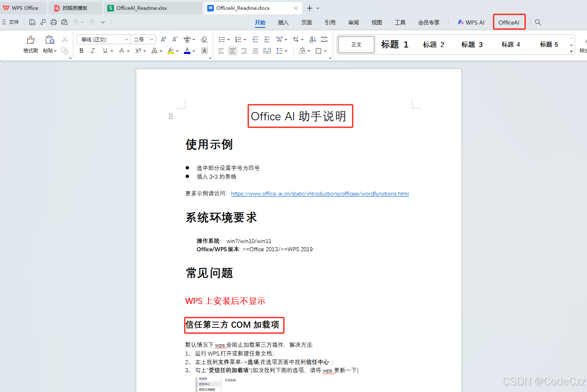Click the Print icon in quick toolbar
This screenshot has height=392, width=587.
click(54, 22)
